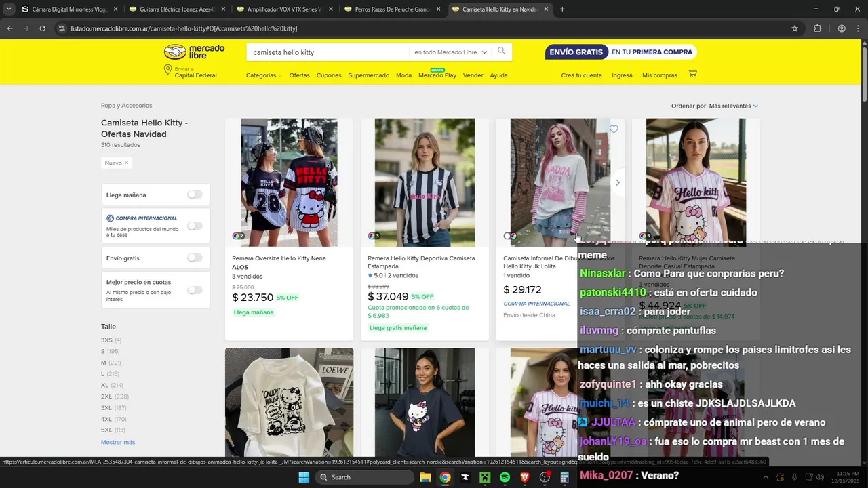This screenshot has height=488, width=868.
Task: Open the browser tab search dropdown arrow
Action: pyautogui.click(x=8, y=9)
